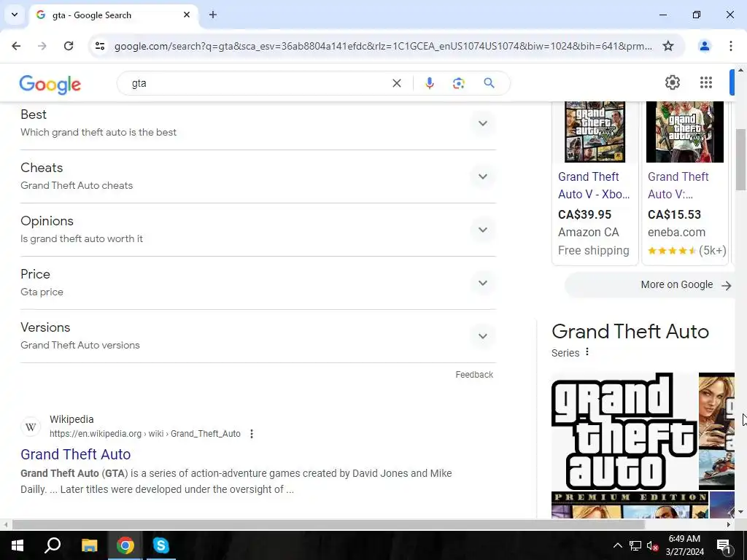747x560 pixels.
Task: Open the notification center icon
Action: [723, 545]
